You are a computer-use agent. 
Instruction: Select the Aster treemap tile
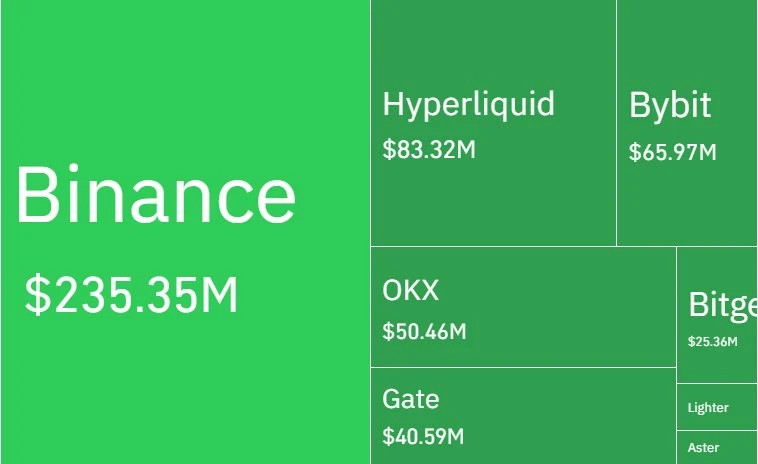(717, 448)
